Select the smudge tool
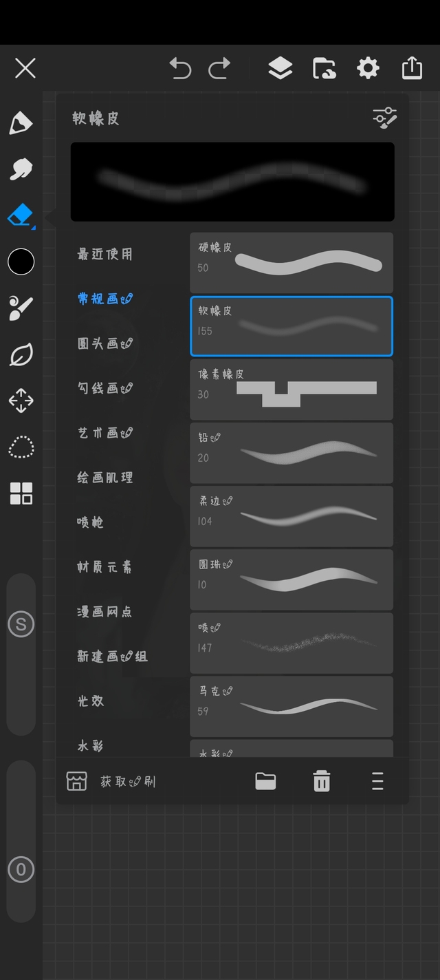 tap(21, 169)
